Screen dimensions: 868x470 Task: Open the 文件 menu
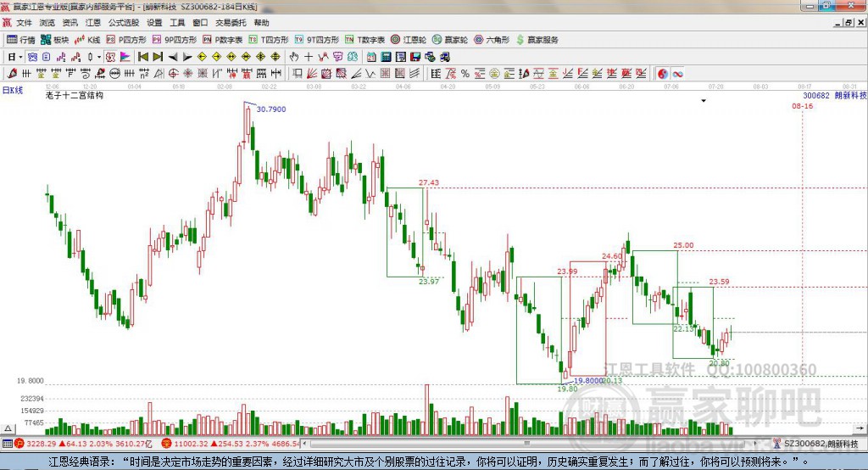(x=24, y=23)
